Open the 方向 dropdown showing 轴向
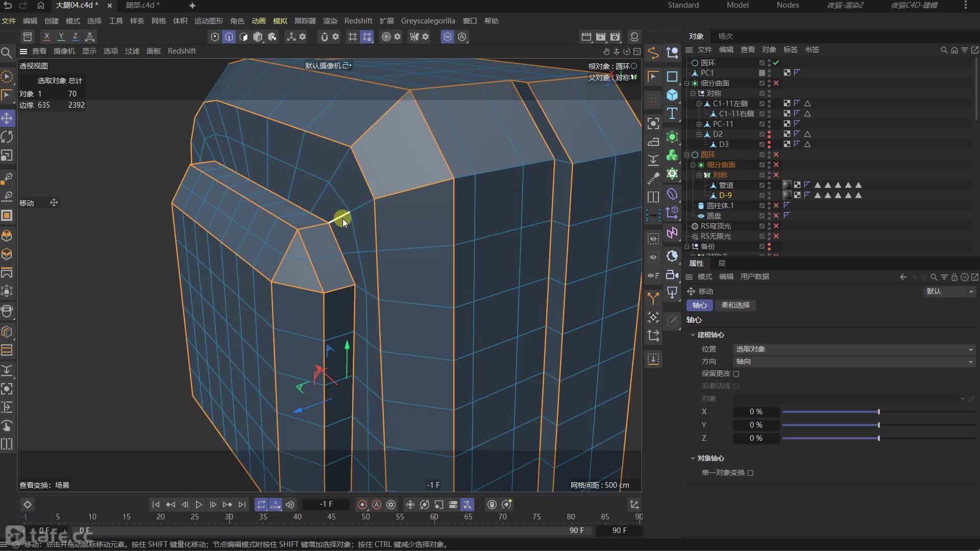This screenshot has height=551, width=980. click(x=853, y=362)
